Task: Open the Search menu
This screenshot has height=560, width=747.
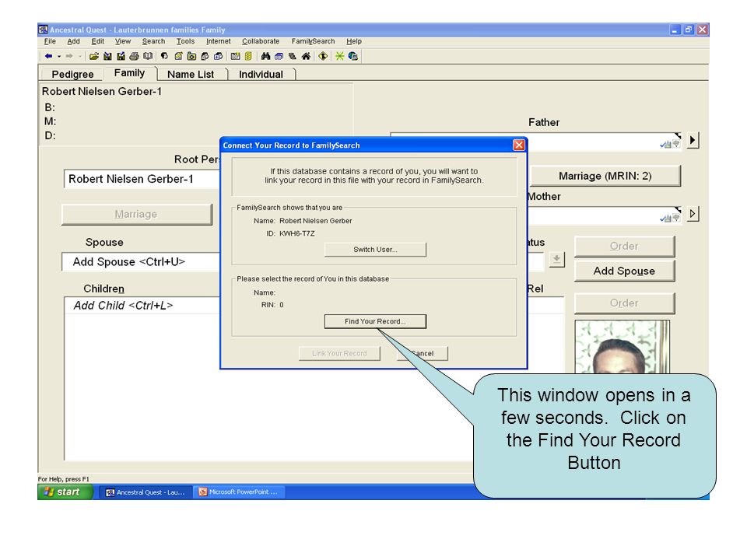Action: click(153, 41)
